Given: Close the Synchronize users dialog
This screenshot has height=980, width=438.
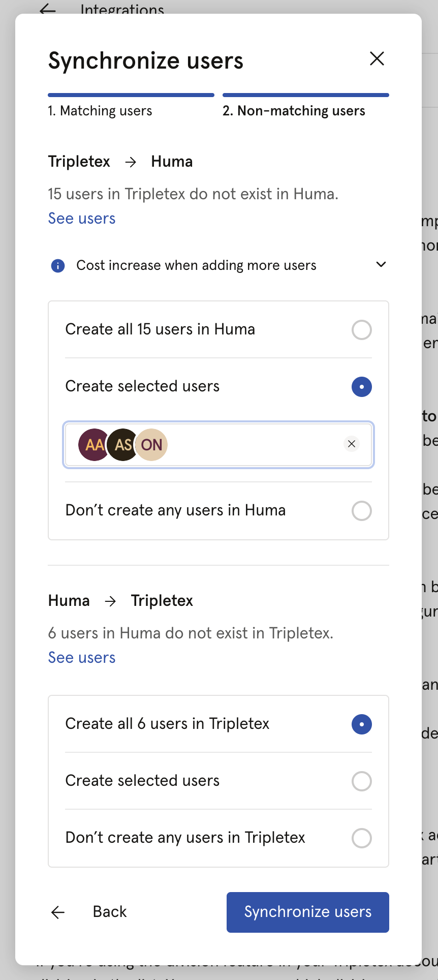Looking at the screenshot, I should (x=377, y=59).
